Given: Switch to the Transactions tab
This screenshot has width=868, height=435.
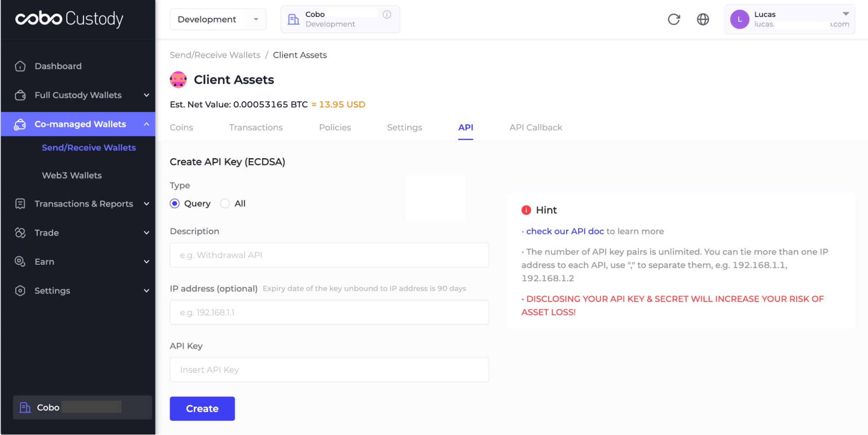Looking at the screenshot, I should 256,127.
